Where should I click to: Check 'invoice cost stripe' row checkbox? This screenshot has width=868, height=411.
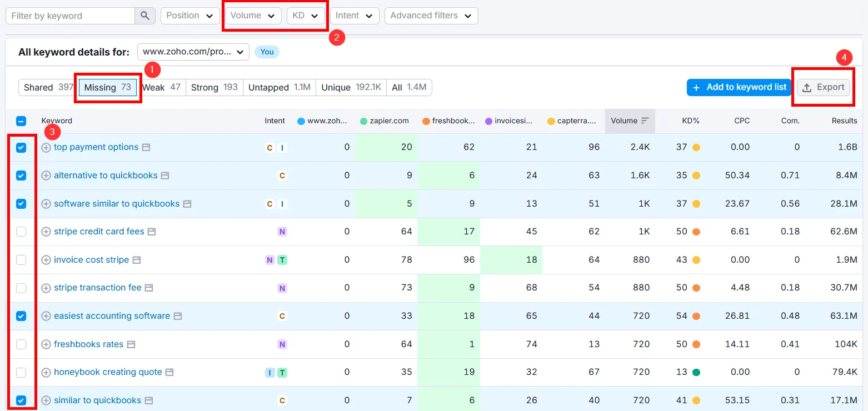pyautogui.click(x=21, y=260)
